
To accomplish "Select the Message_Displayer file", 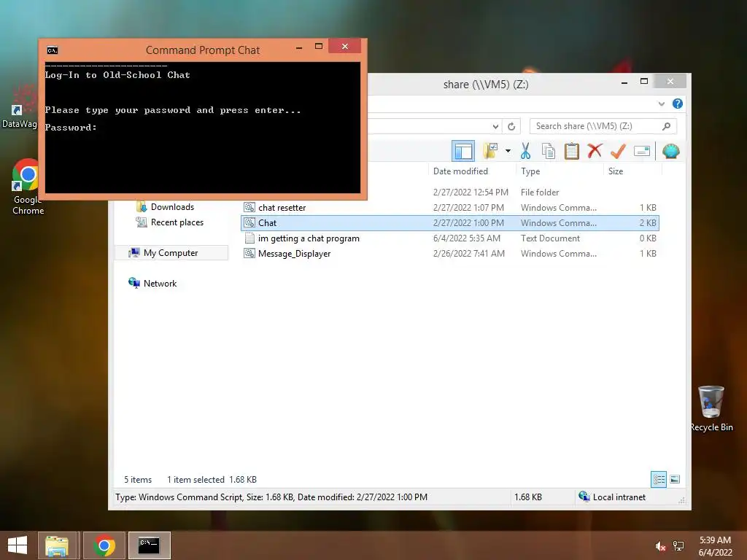I will pos(449,253).
